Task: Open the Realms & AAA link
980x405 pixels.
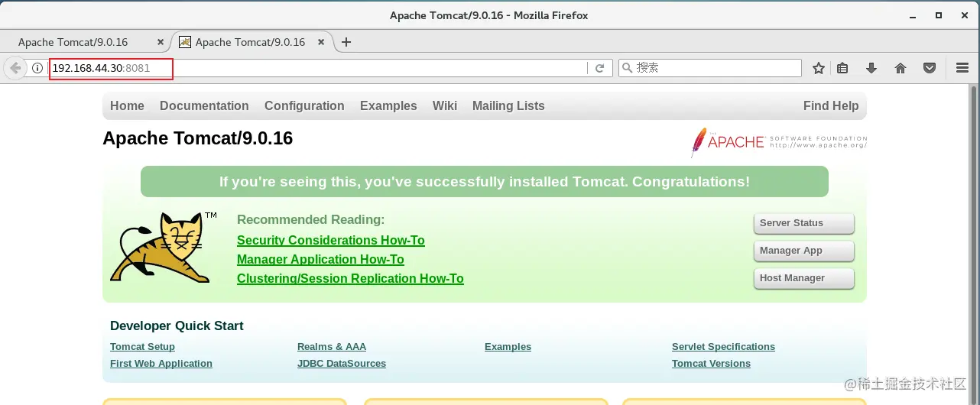Action: (332, 347)
